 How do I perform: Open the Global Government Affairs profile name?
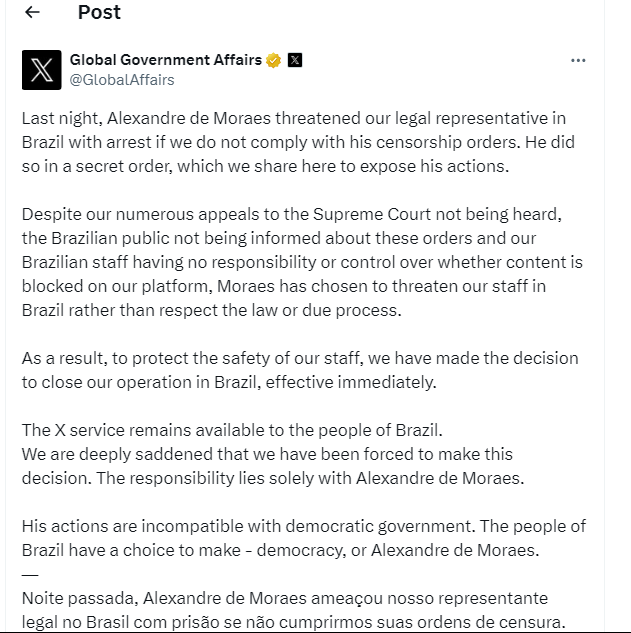click(166, 60)
